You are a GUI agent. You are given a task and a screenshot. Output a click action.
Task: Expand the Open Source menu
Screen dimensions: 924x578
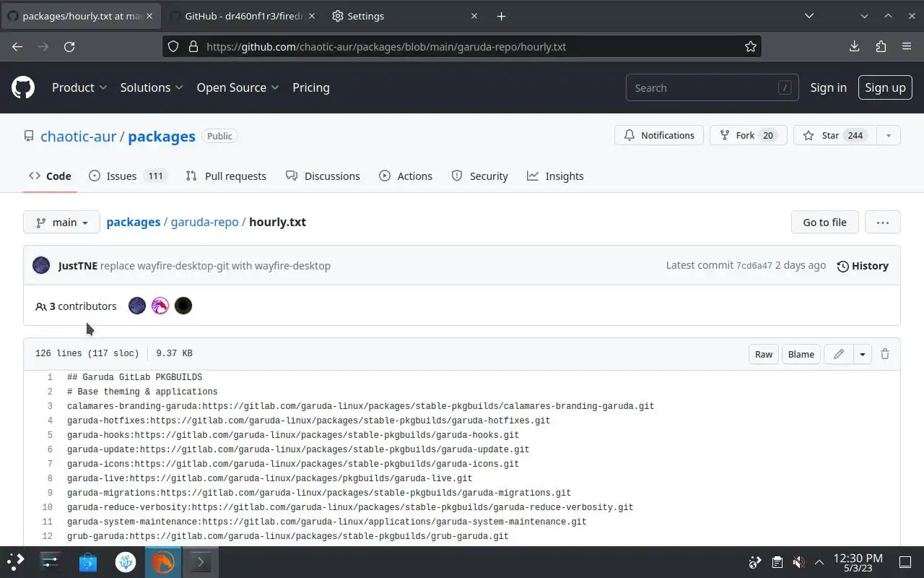tap(237, 87)
